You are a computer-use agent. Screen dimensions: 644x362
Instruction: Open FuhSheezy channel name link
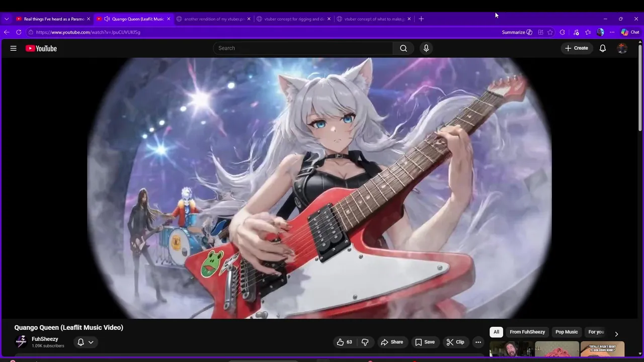[x=45, y=339]
